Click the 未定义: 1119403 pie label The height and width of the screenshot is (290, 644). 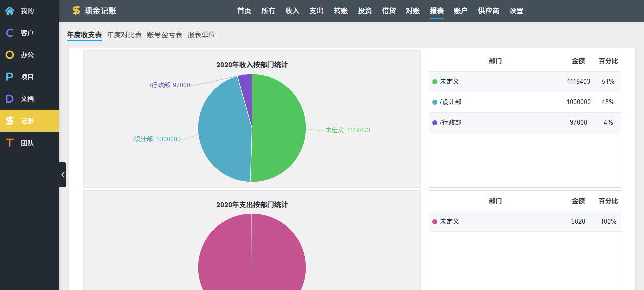pos(348,130)
